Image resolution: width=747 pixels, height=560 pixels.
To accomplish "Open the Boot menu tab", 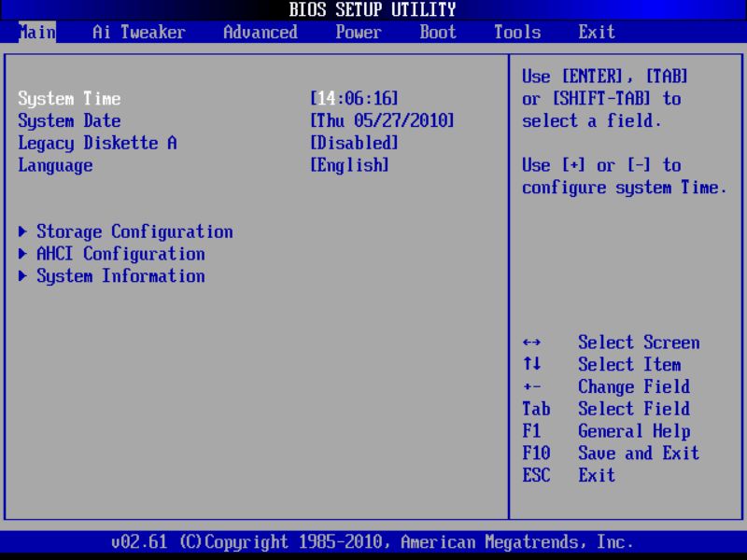I will tap(436, 32).
